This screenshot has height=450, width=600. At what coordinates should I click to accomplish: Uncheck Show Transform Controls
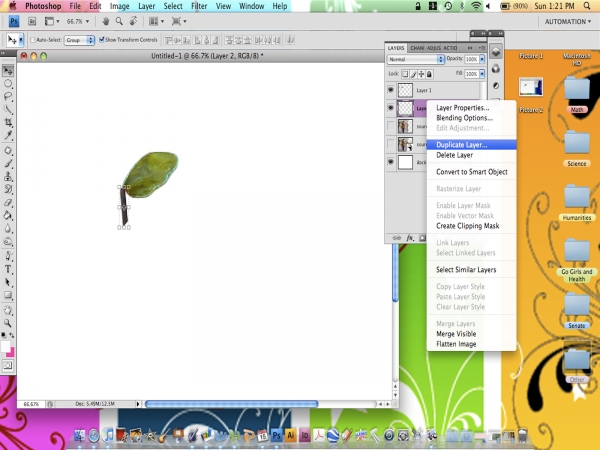coord(102,39)
